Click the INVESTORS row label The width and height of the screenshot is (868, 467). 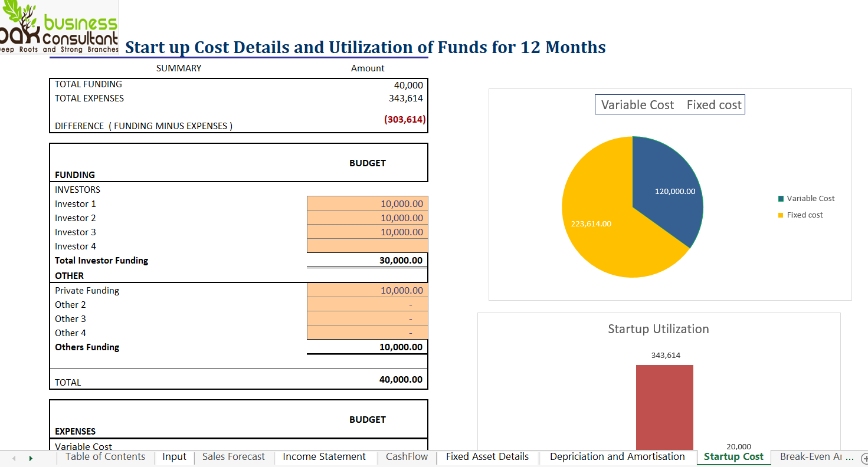point(77,189)
